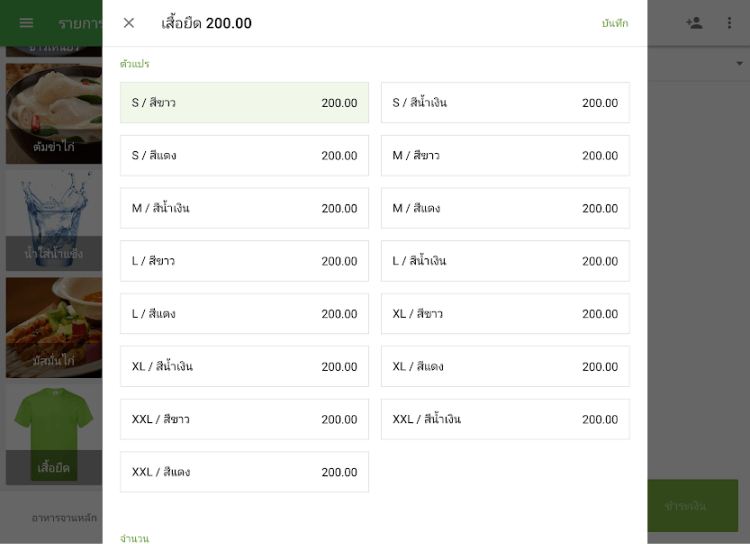Click the add customer icon

694,23
